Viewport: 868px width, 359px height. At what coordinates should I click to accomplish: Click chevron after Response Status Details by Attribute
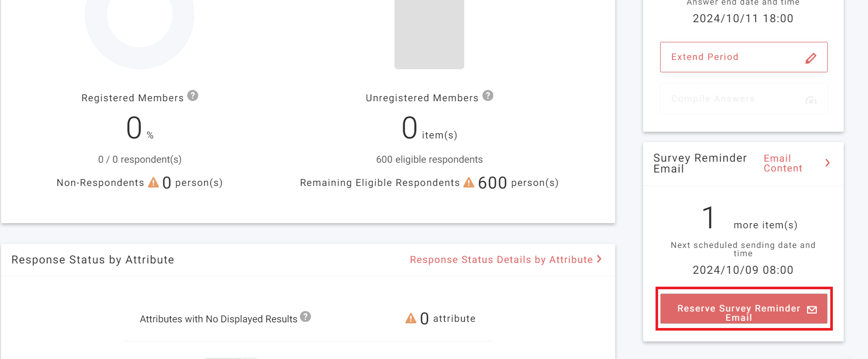[599, 259]
